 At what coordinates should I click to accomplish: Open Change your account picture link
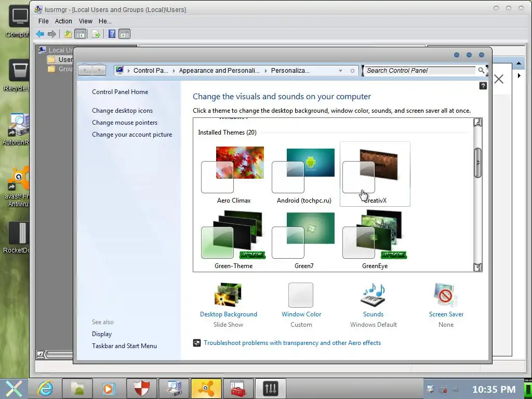click(132, 135)
